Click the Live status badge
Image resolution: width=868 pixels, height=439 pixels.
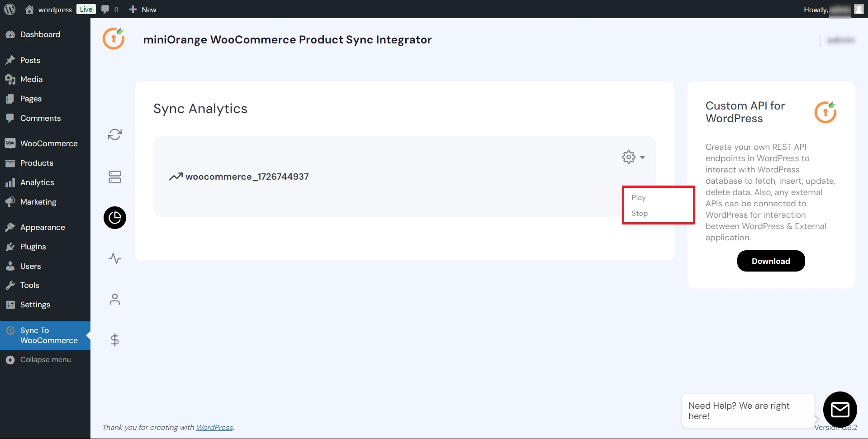click(86, 9)
